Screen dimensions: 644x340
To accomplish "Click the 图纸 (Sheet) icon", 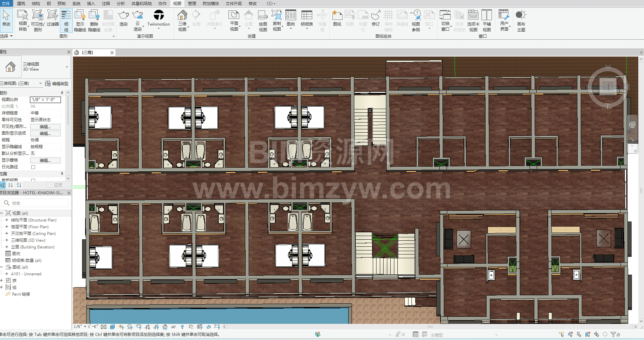I will 337,18.
